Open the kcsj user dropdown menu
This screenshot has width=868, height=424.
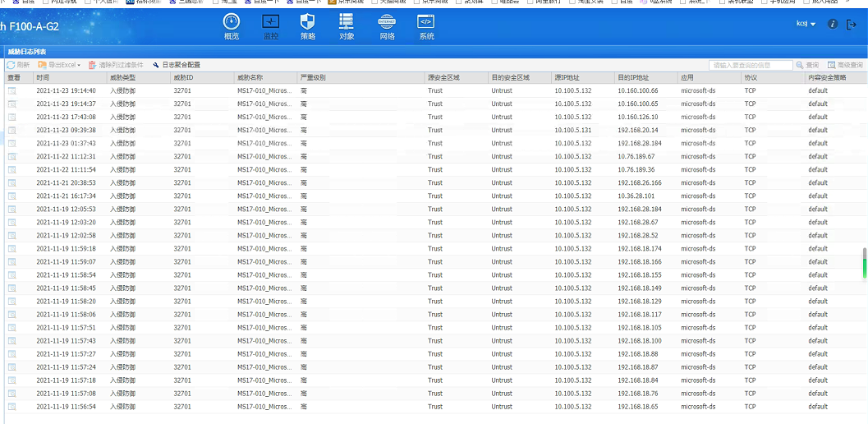tap(806, 24)
